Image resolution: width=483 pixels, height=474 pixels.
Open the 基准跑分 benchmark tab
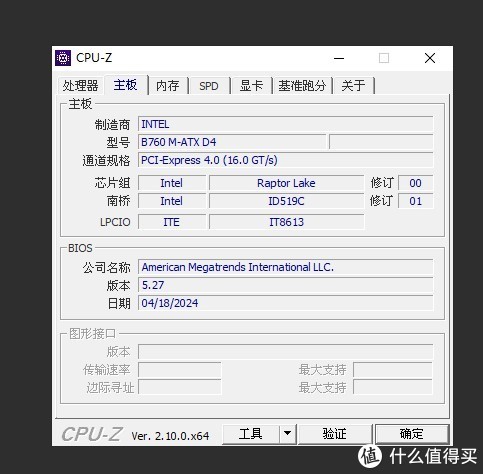(302, 86)
